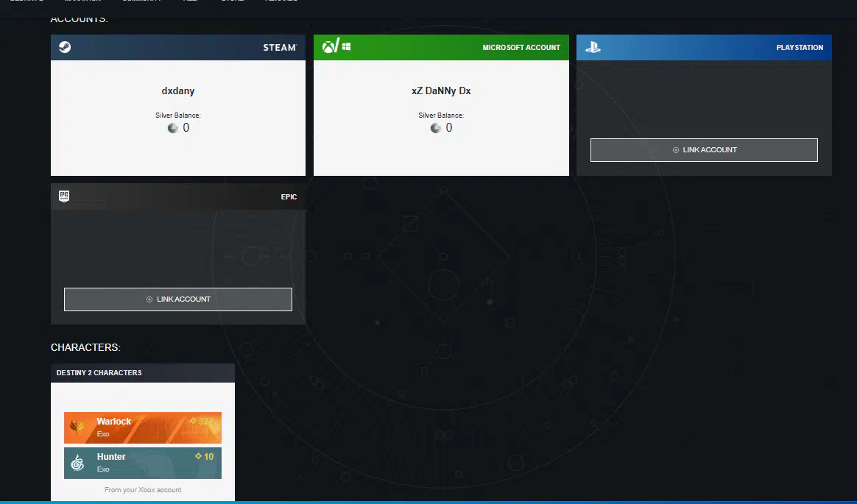This screenshot has width=857, height=504.
Task: Click the From your Xbox account note
Action: click(x=143, y=490)
